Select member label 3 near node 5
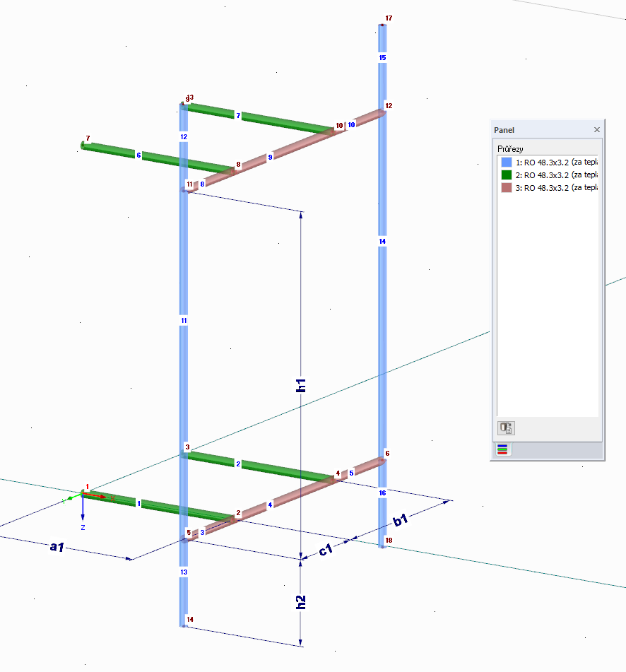626x672 pixels. [202, 532]
